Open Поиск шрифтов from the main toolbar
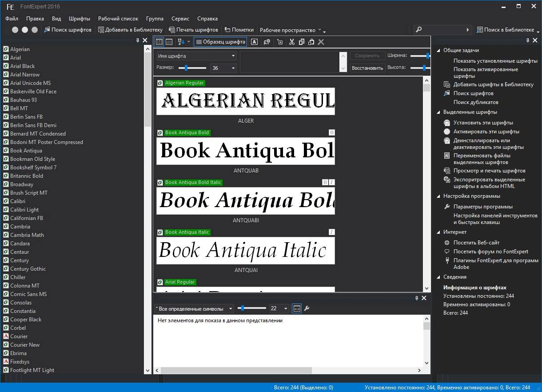The image size is (542, 392). [x=68, y=30]
